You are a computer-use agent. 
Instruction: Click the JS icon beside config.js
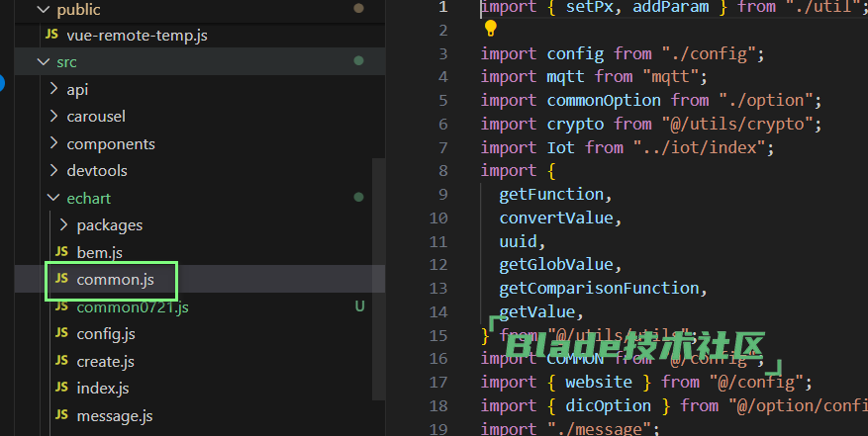click(x=62, y=334)
